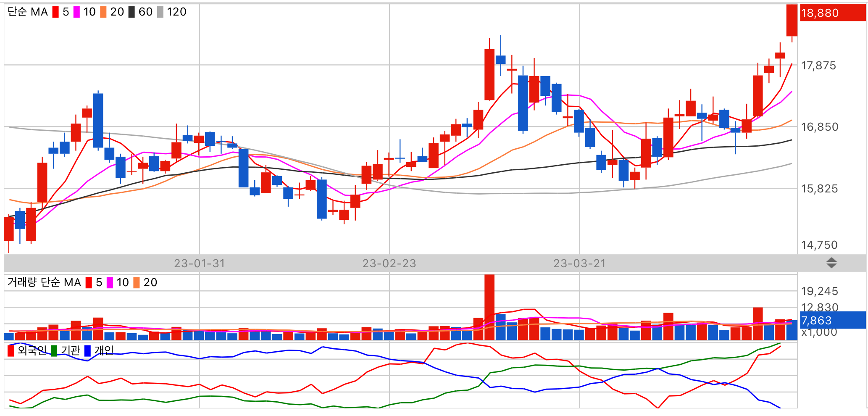Image resolution: width=868 pixels, height=416 pixels.
Task: Click the 23-02-23 date label
Action: click(x=389, y=263)
